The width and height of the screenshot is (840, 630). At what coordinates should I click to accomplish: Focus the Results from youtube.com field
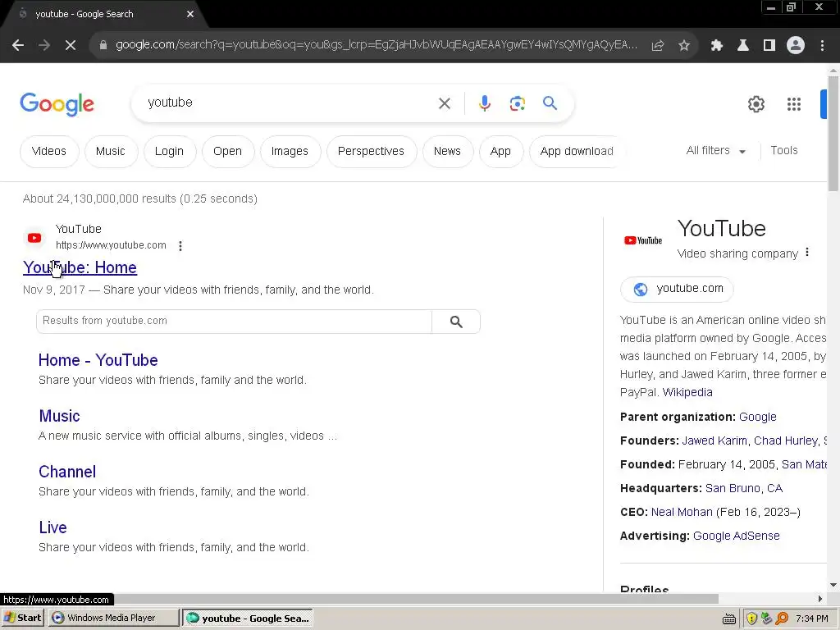[234, 322]
